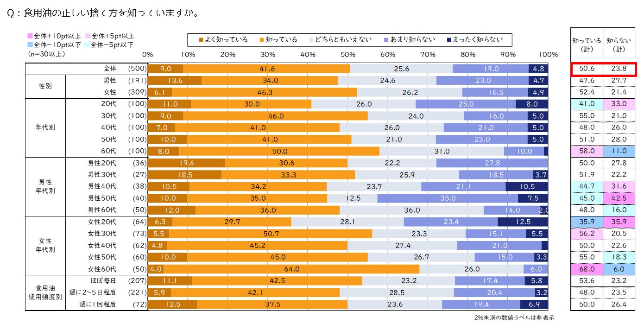The width and height of the screenshot is (644, 324).
Task: Click the 全体+10pt以上 pink legend swatch
Action: pos(31,36)
